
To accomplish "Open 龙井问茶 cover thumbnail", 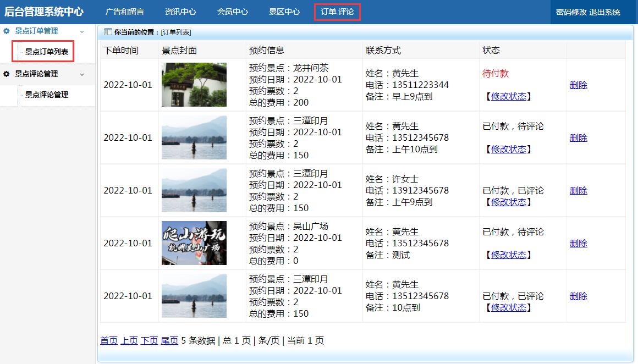I will (194, 85).
